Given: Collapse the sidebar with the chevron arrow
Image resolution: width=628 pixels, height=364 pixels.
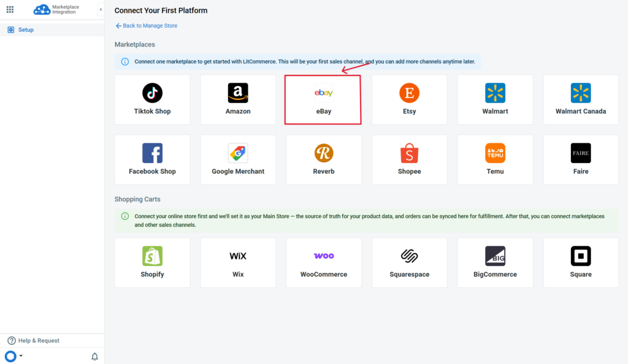Looking at the screenshot, I should pyautogui.click(x=101, y=10).
